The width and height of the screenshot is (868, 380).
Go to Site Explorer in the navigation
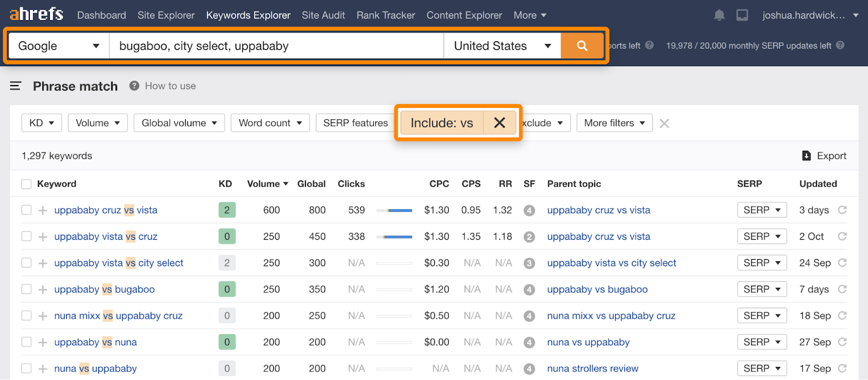(166, 15)
